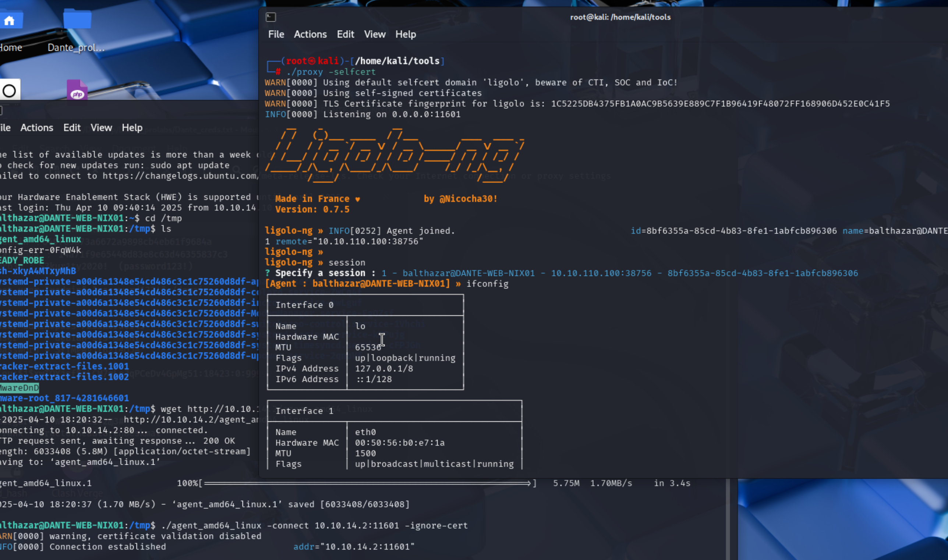Open Actions menu in balthazar SSH terminal

[x=36, y=128]
